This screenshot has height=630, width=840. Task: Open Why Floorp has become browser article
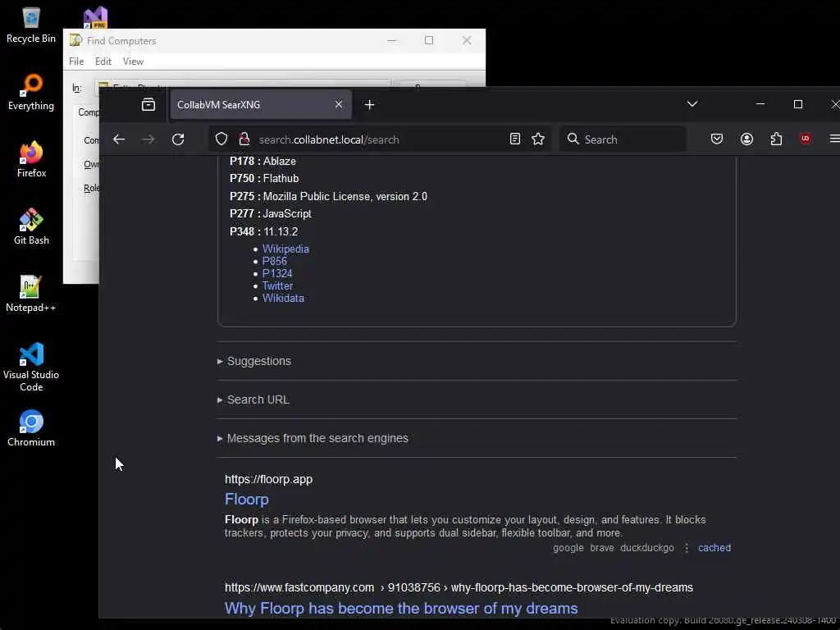pyautogui.click(x=400, y=609)
